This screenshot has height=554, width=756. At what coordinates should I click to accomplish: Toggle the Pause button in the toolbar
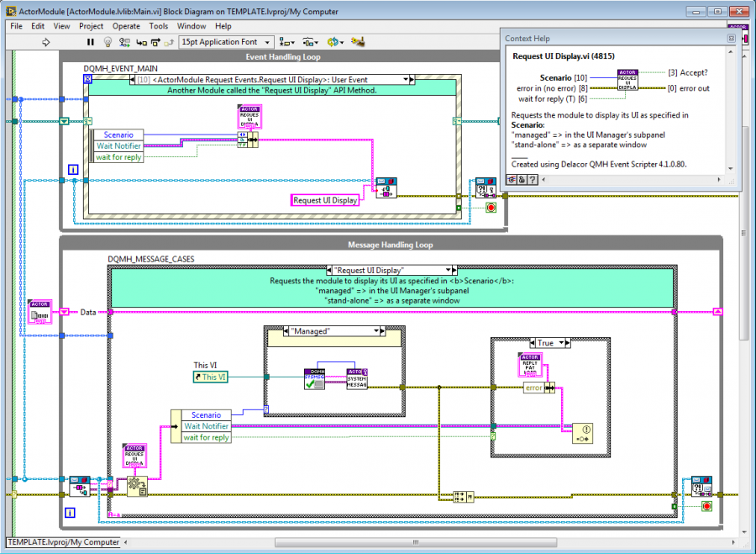click(x=90, y=43)
